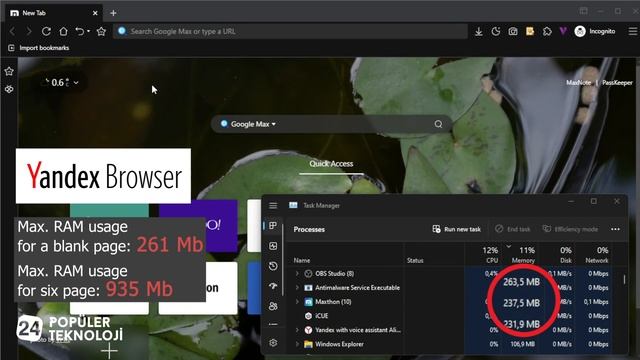Open Task Manager settings gear icon
The width and height of the screenshot is (640, 360).
pyautogui.click(x=273, y=343)
